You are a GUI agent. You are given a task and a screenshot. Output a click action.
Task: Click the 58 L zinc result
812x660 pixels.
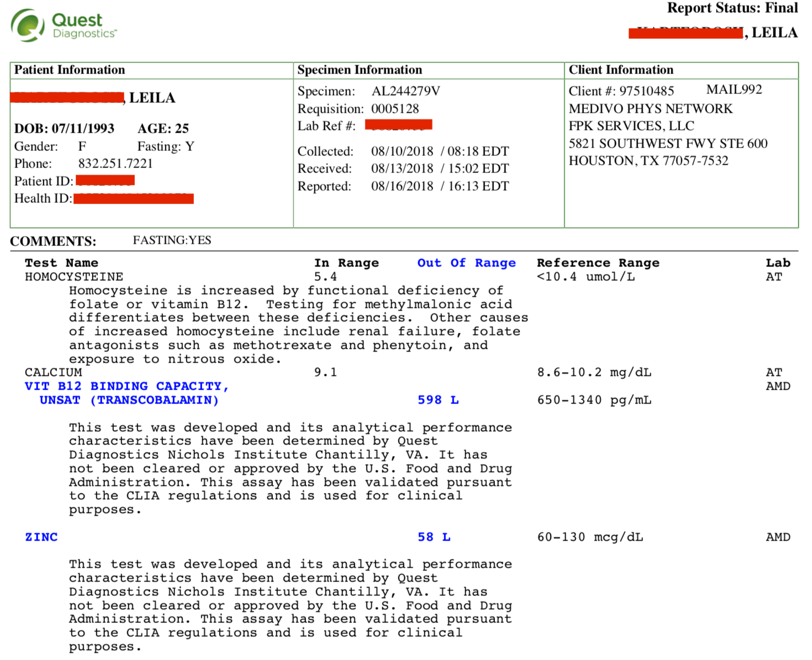click(x=434, y=537)
